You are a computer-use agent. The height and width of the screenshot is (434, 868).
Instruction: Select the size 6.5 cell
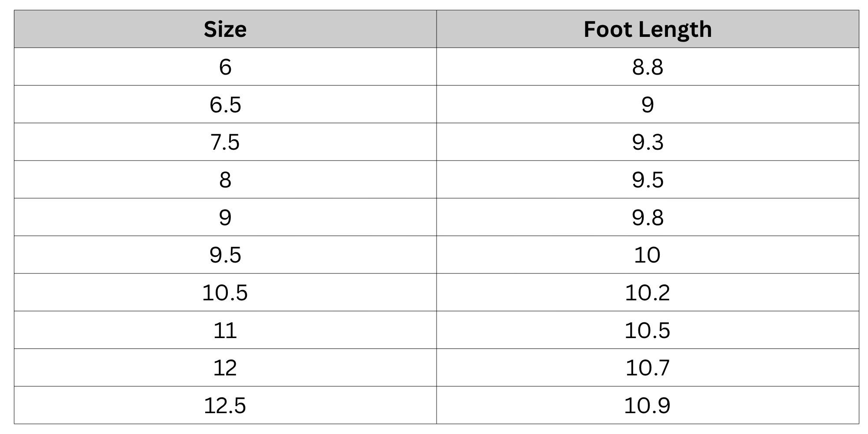coord(225,104)
